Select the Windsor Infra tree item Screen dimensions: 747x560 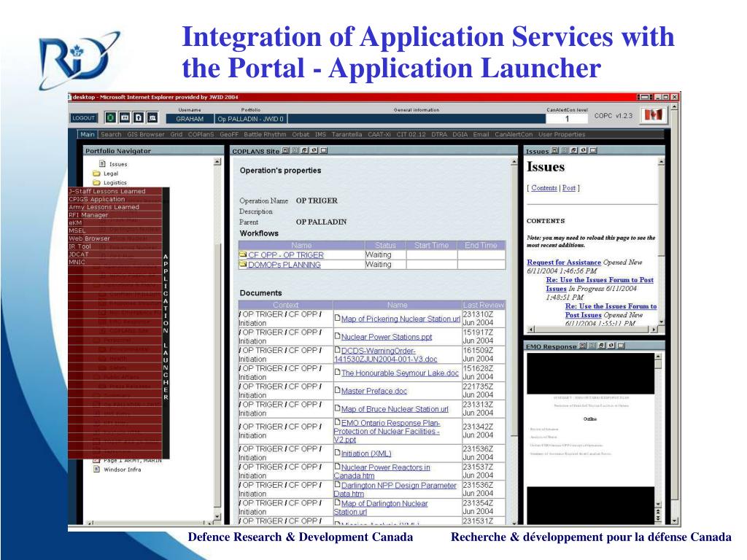[x=122, y=469]
